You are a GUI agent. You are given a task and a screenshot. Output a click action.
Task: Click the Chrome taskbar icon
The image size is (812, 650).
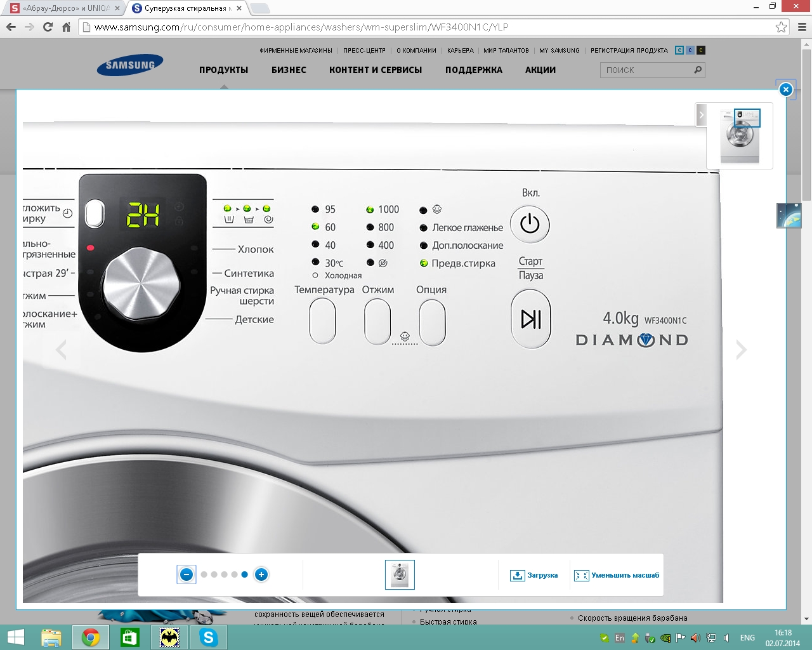click(90, 637)
